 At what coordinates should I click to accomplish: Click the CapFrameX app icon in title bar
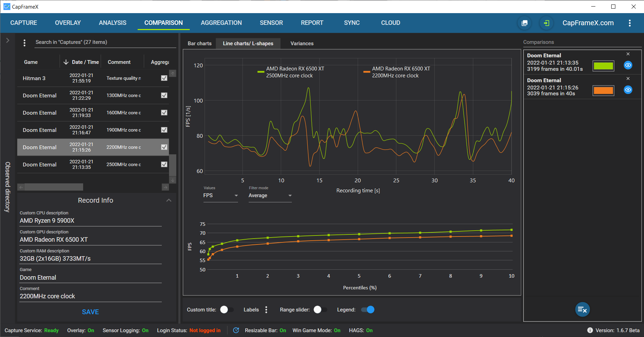coord(7,7)
